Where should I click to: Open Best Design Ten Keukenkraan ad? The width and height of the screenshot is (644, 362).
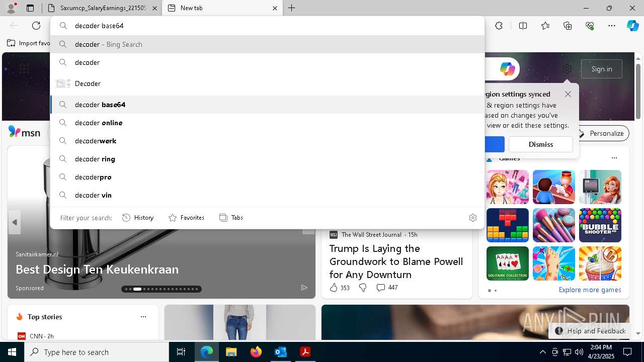tap(97, 269)
